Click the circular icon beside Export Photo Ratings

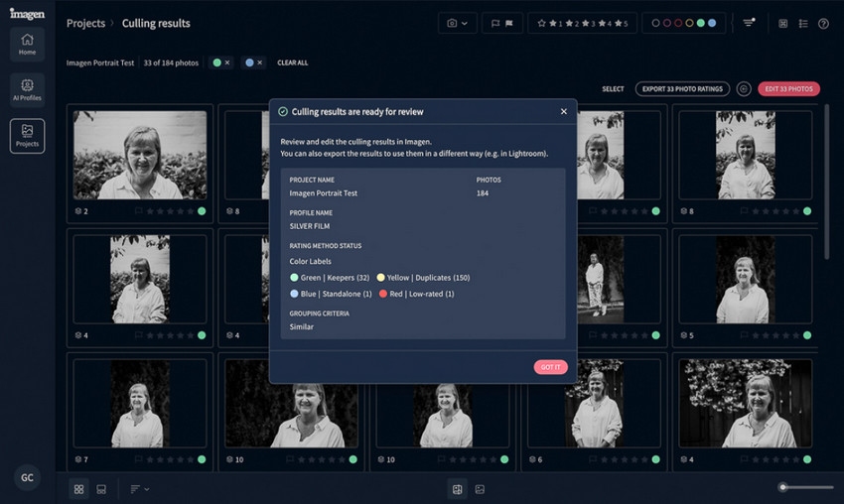pos(744,89)
